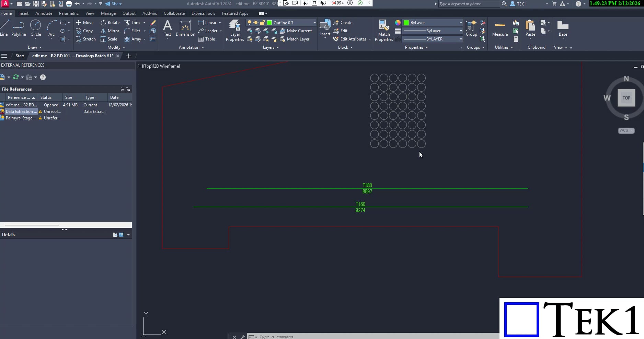The width and height of the screenshot is (644, 339).
Task: Use the Mirror tool
Action: coord(110,31)
